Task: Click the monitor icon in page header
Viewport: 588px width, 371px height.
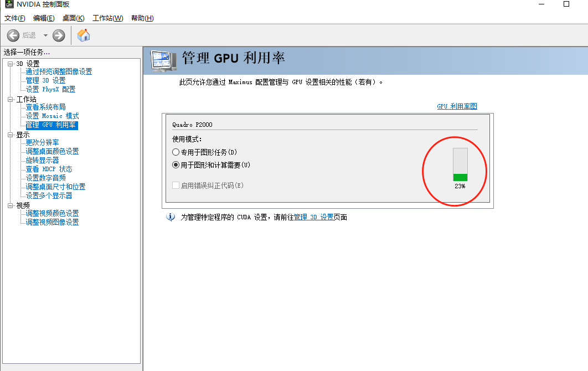Action: [x=163, y=61]
